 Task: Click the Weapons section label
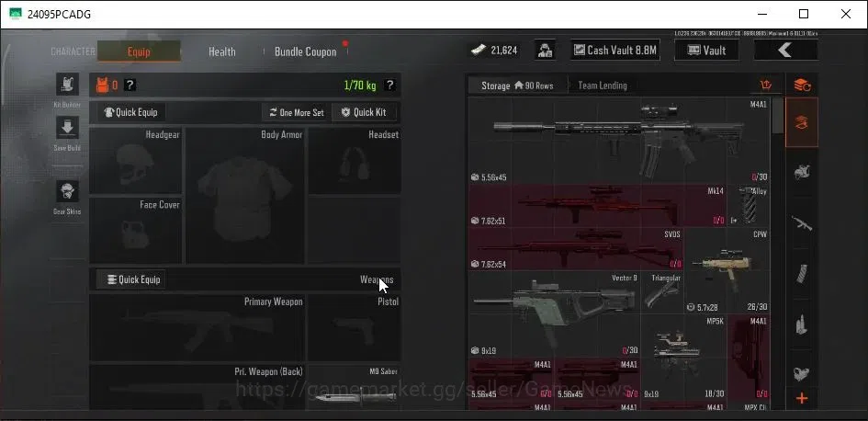(x=377, y=279)
